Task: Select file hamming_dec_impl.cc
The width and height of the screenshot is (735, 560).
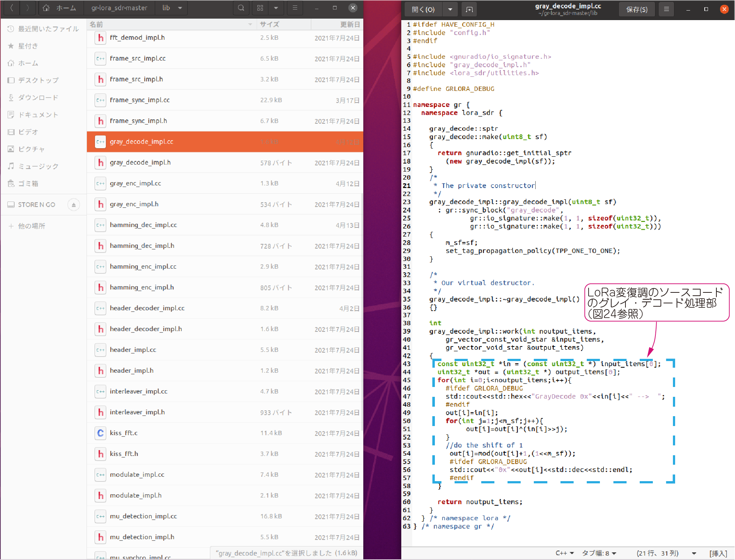Action: coord(143,225)
